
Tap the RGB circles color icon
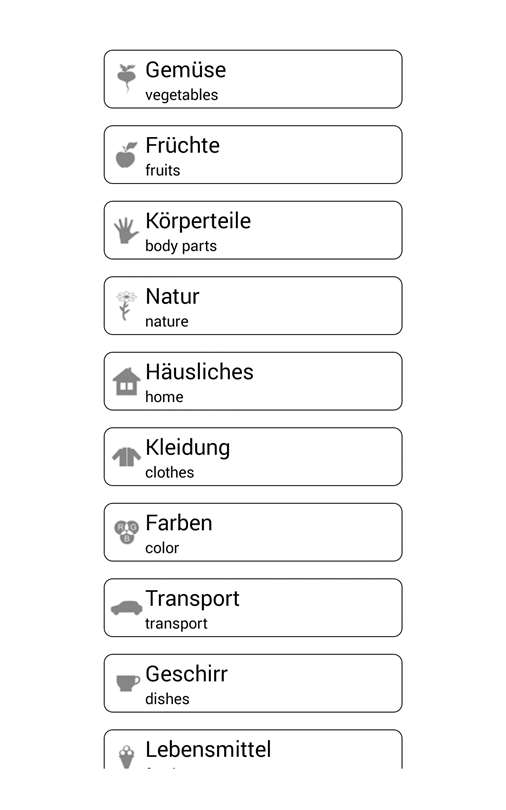[126, 532]
